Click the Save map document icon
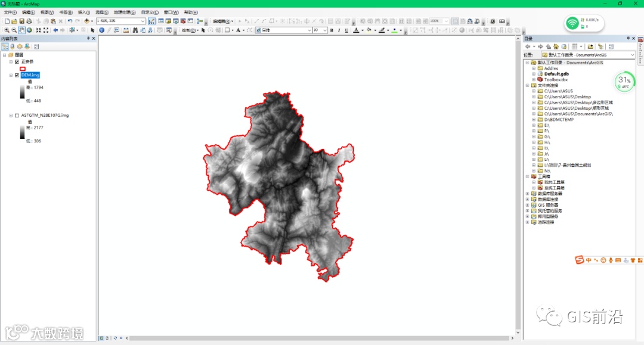 pyautogui.click(x=21, y=21)
